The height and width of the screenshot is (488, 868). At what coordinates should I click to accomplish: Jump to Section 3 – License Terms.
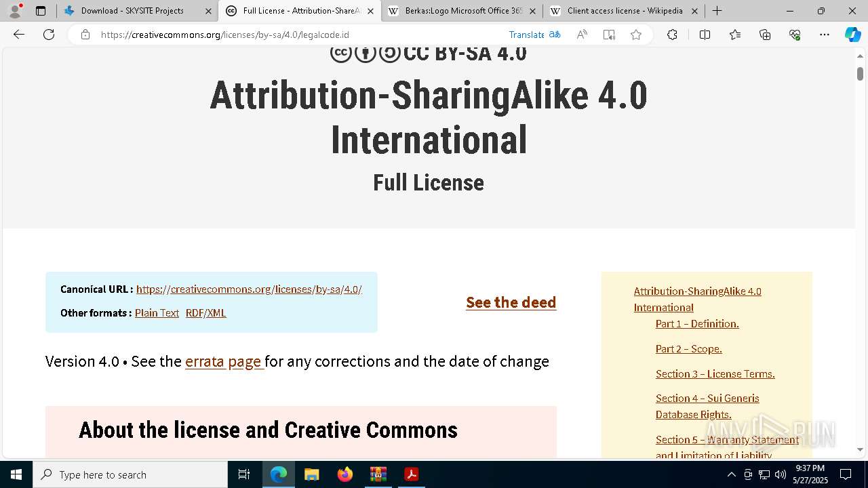[715, 374]
